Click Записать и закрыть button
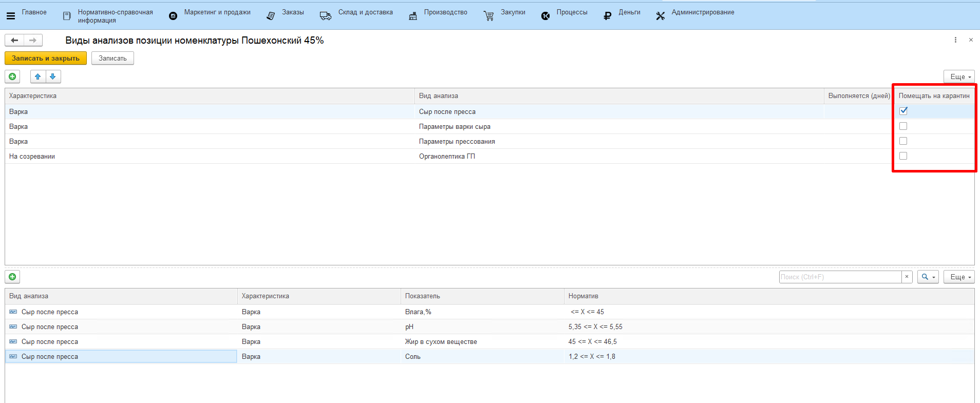The image size is (980, 403). (x=46, y=58)
